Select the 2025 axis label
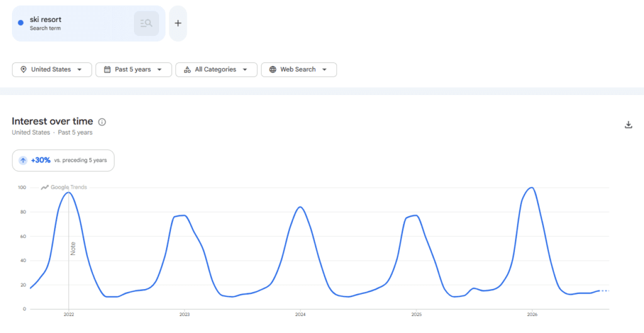 pyautogui.click(x=416, y=315)
